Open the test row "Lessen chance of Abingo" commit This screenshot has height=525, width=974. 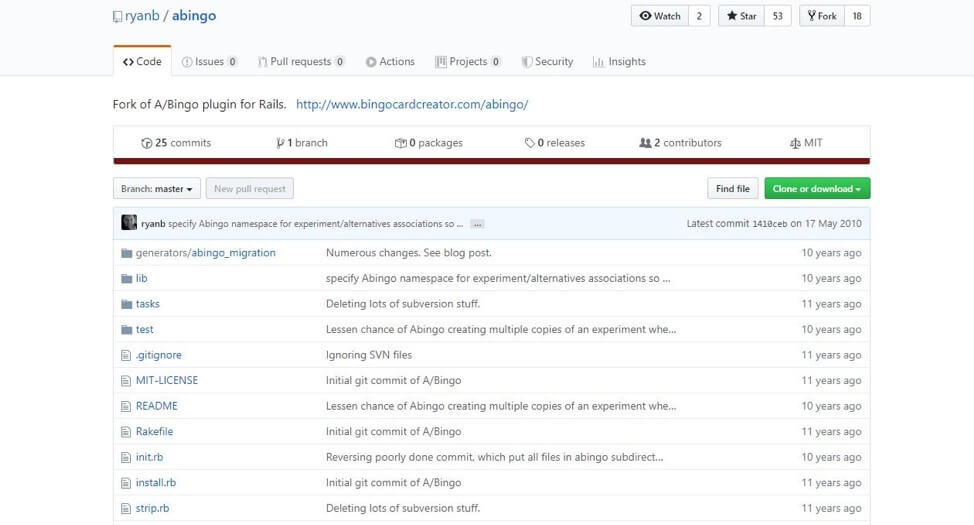click(x=501, y=329)
